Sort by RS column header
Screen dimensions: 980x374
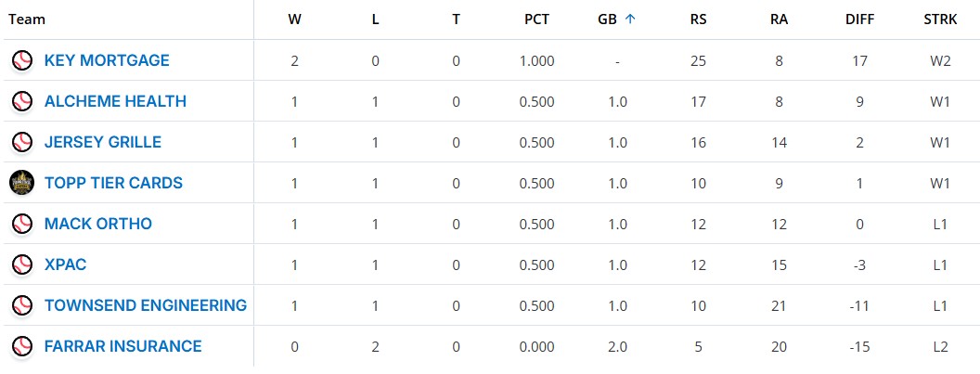click(x=698, y=19)
